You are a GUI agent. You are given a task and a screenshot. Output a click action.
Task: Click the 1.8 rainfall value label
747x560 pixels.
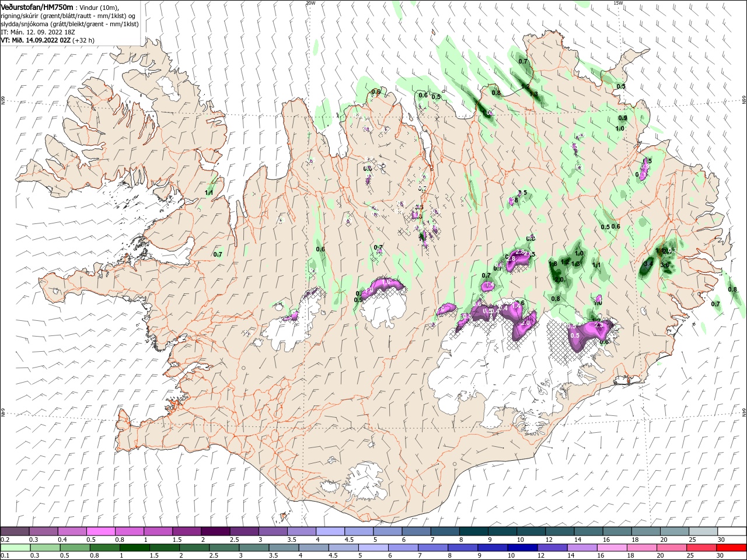(x=553, y=264)
